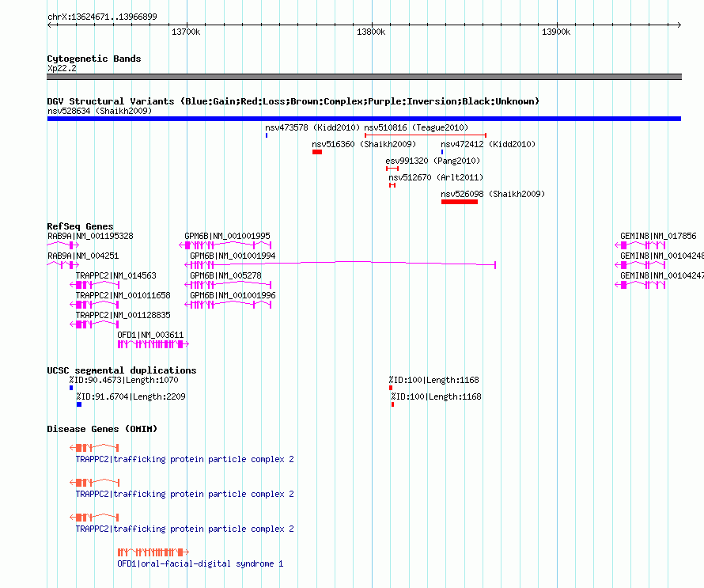Click the 13900k ruler label
The height and width of the screenshot is (588, 704).
click(x=556, y=32)
